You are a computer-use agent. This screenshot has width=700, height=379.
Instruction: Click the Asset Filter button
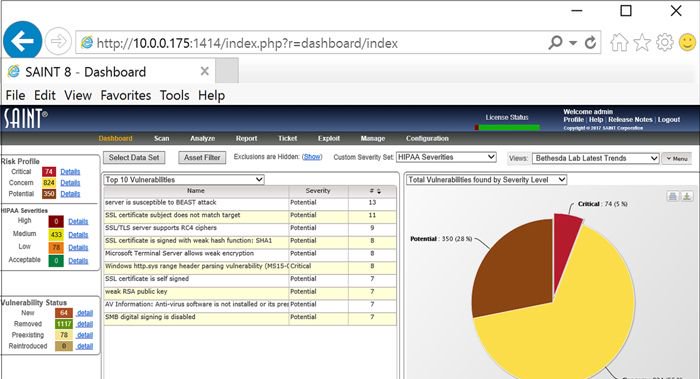202,158
